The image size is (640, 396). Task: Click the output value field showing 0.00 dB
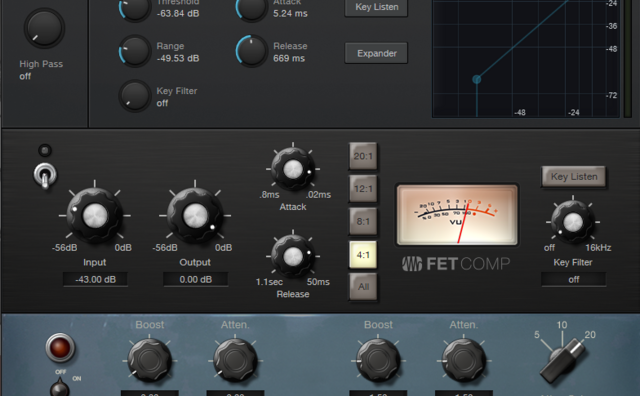[x=196, y=280]
